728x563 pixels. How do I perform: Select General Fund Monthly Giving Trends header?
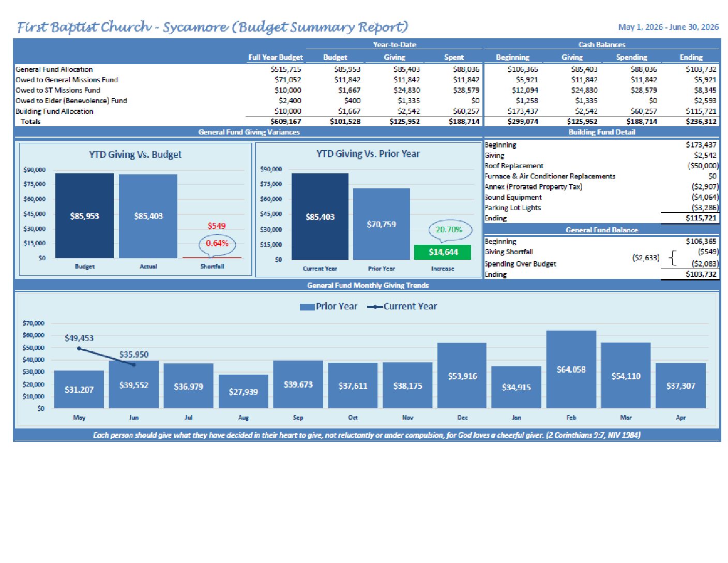[x=368, y=285]
